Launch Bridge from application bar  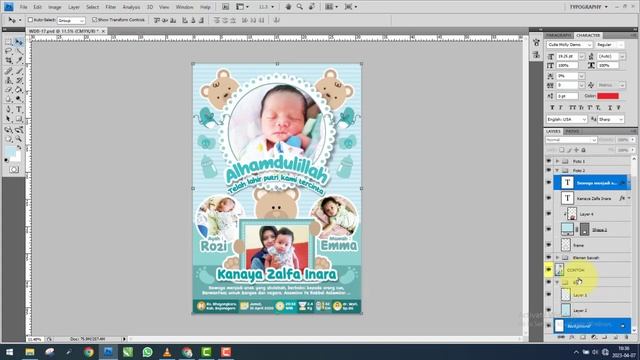(x=225, y=7)
